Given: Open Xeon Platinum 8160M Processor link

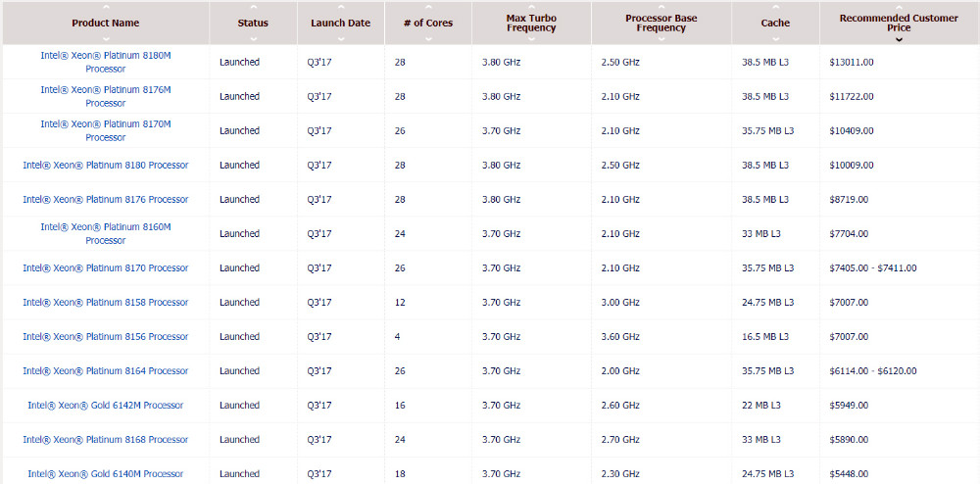Looking at the screenshot, I should coord(106,233).
